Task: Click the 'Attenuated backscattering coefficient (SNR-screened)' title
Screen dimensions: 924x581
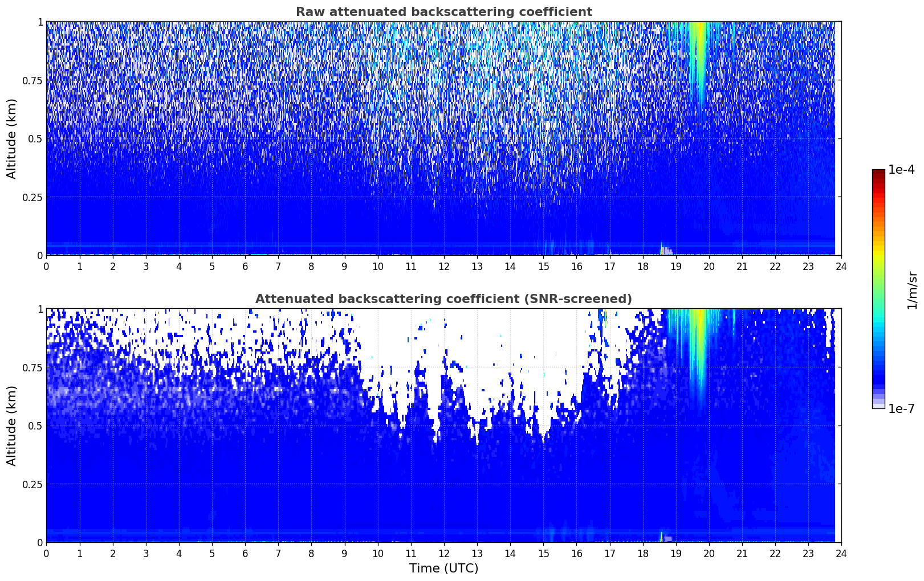Action: pyautogui.click(x=443, y=299)
